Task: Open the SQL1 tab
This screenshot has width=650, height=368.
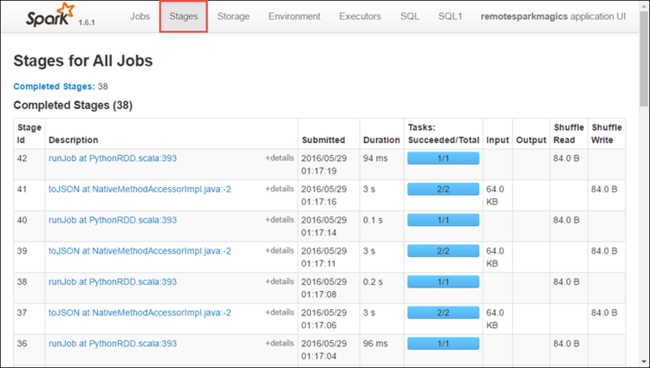Action: point(450,16)
